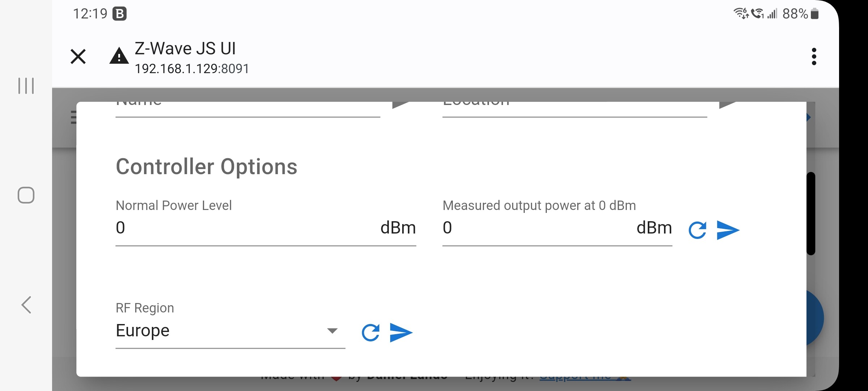Viewport: 868px width, 391px height.
Task: Select the Name text field
Action: pos(248,109)
